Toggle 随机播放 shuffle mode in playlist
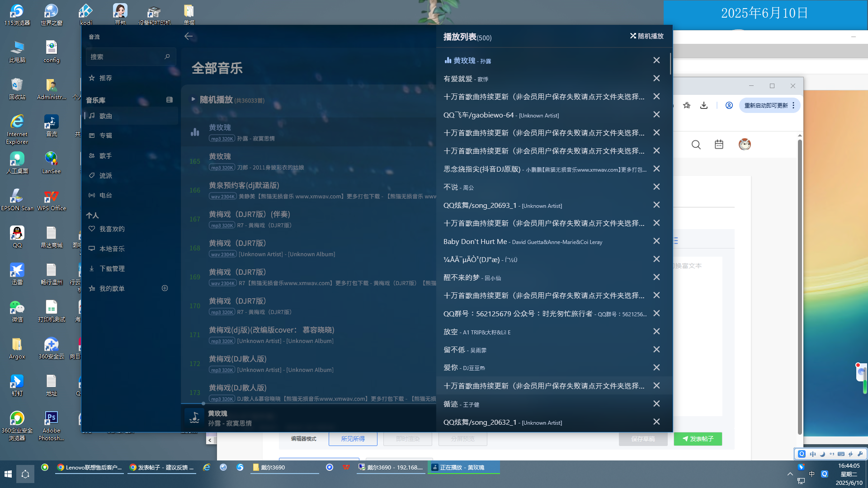Viewport: 868px width, 488px height. coord(647,36)
